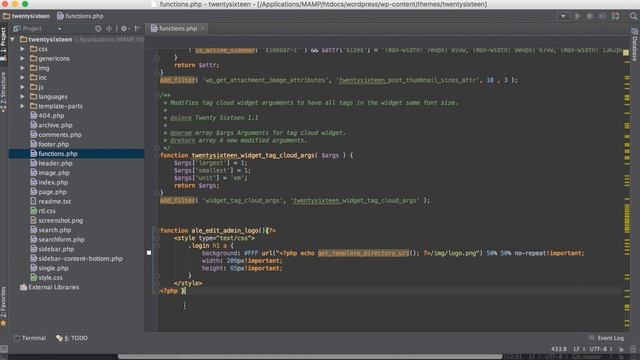
Task: Toggle the Terminal tool window
Action: pos(30,338)
